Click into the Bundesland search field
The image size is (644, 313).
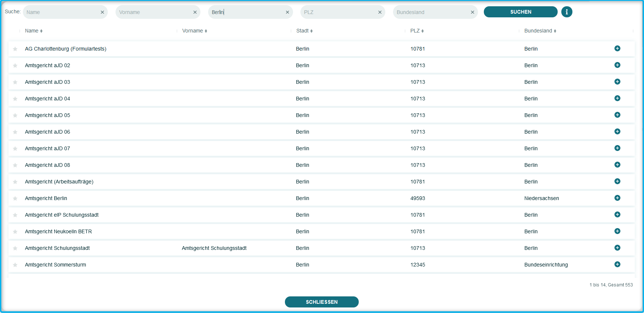431,12
